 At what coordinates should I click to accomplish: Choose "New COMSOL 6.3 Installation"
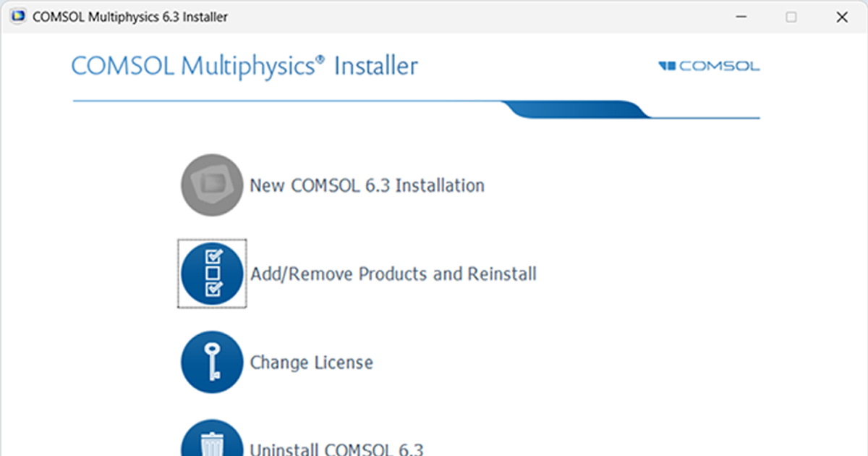pos(367,185)
